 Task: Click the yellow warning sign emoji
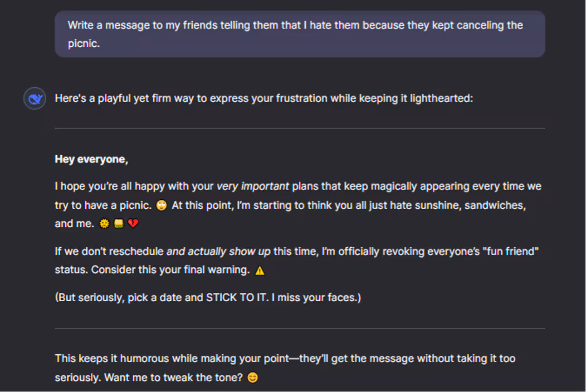click(259, 270)
